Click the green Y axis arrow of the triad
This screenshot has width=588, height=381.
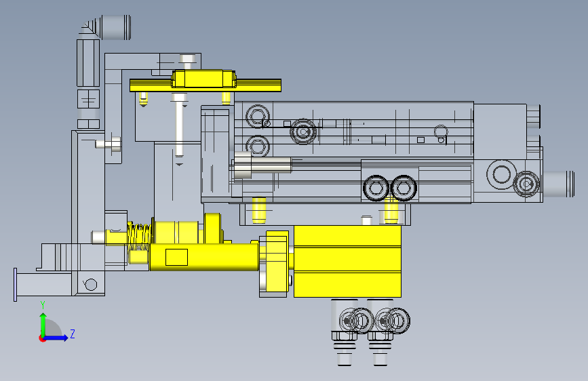[43, 324]
